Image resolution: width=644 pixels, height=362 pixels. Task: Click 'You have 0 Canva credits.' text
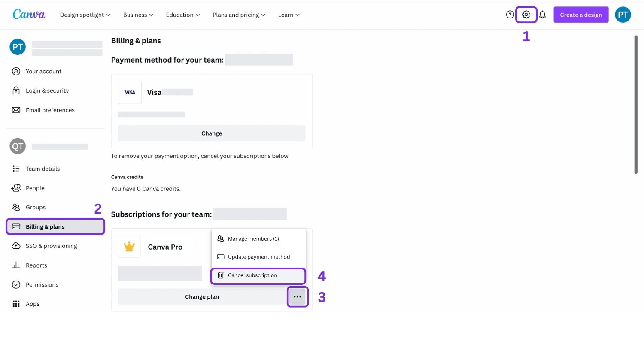[x=146, y=189]
